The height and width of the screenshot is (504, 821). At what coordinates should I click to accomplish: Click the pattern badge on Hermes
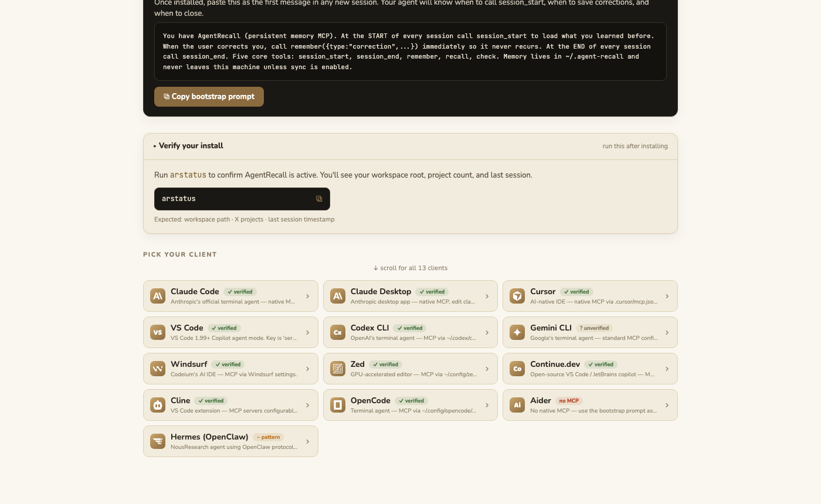(268, 437)
